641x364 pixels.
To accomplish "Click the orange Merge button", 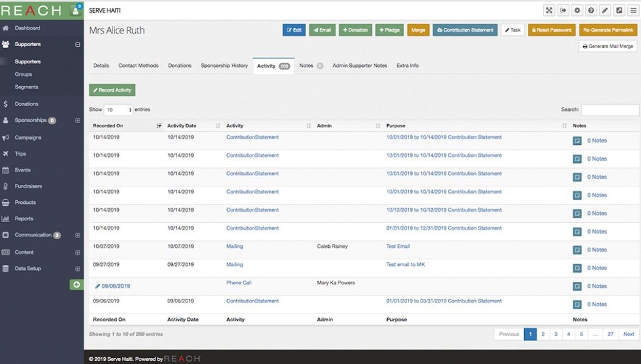I will 418,30.
